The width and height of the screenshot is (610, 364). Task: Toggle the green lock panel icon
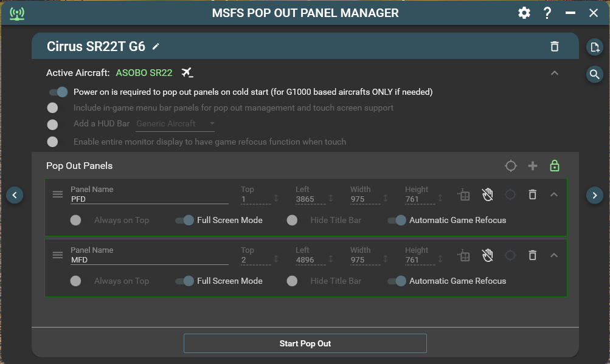point(554,166)
